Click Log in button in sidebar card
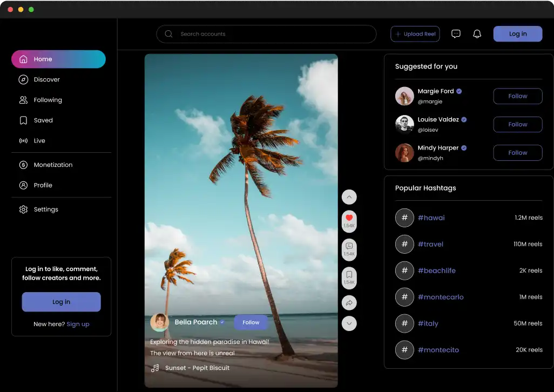This screenshot has width=554, height=392. tap(61, 302)
